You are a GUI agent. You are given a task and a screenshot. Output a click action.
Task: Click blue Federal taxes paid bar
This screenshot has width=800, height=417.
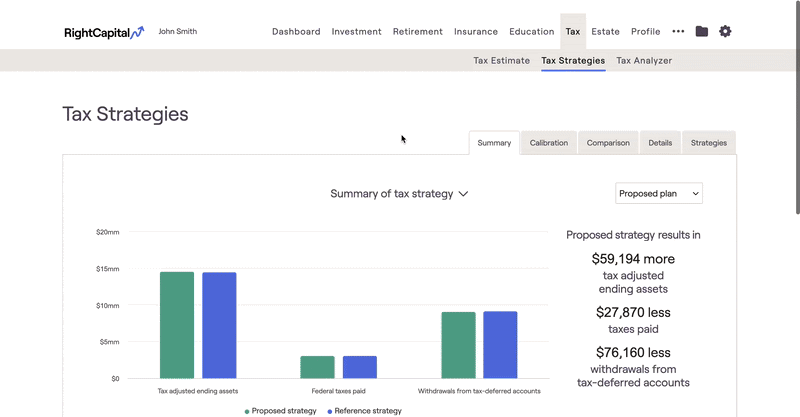coord(360,367)
